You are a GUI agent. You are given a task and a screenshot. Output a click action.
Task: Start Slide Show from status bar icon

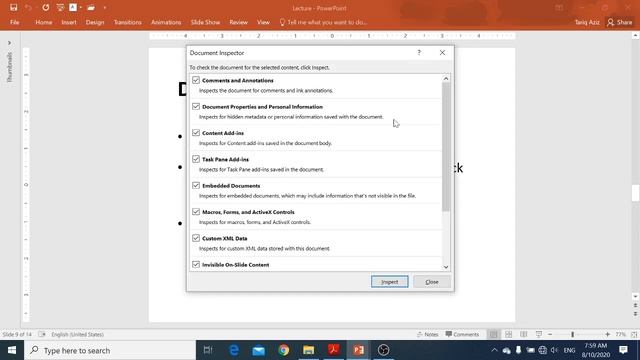click(x=539, y=334)
